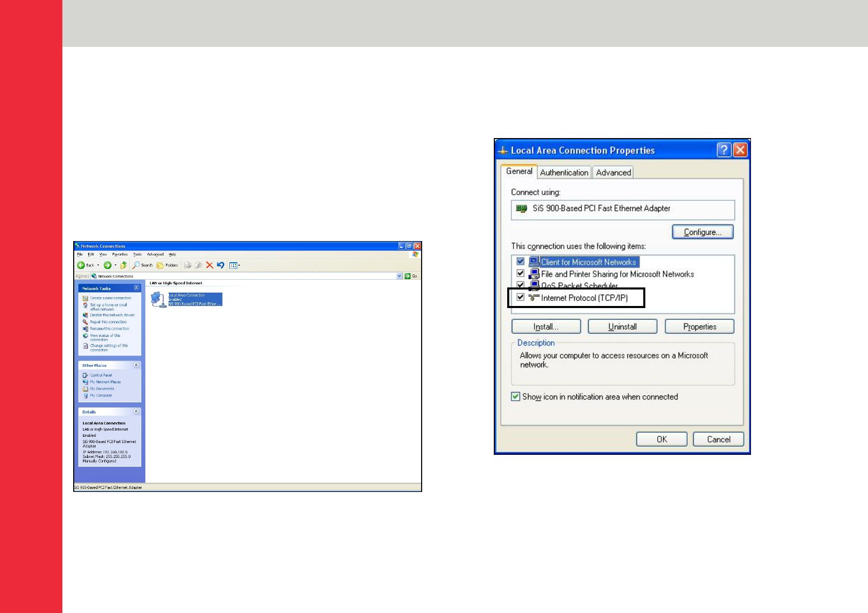Open the Views toolbar button
The height and width of the screenshot is (613, 868).
(x=235, y=265)
